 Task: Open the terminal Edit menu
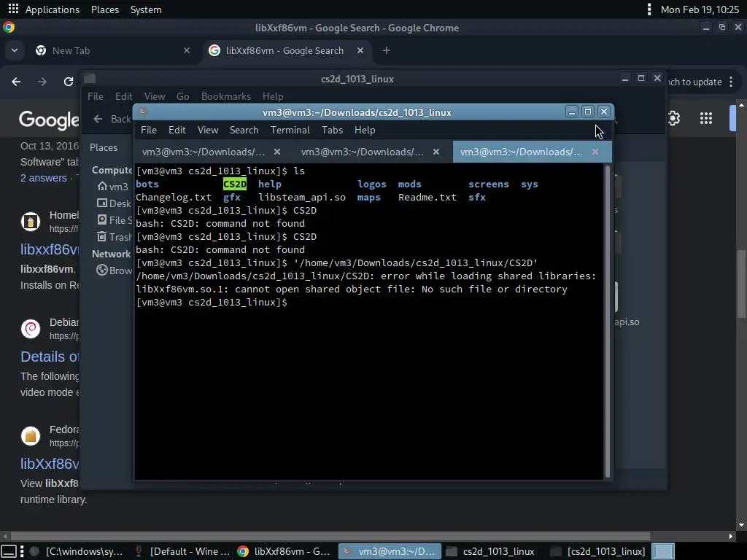click(x=177, y=130)
